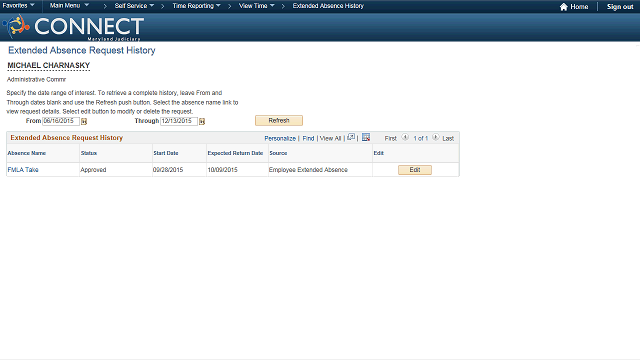Click the Last pagination link

pyautogui.click(x=448, y=138)
